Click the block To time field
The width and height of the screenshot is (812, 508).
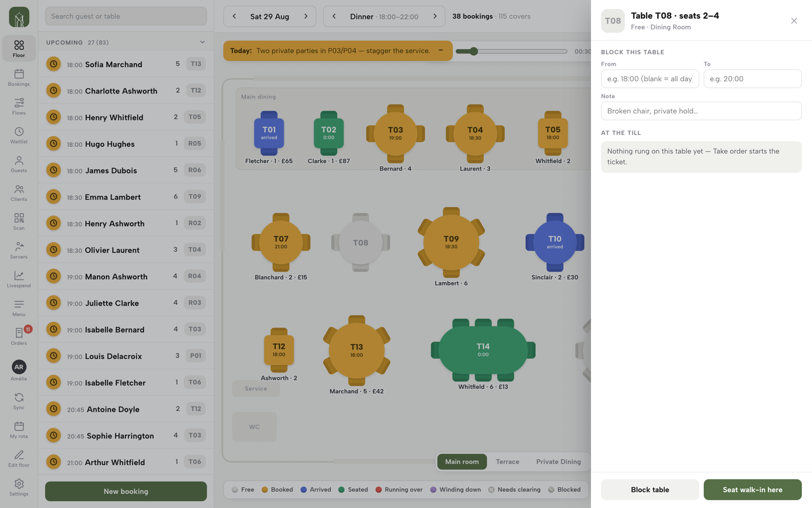pos(752,78)
